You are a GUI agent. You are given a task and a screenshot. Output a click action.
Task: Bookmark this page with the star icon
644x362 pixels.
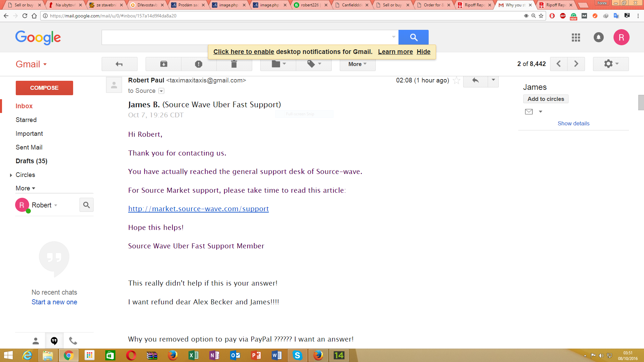click(541, 16)
